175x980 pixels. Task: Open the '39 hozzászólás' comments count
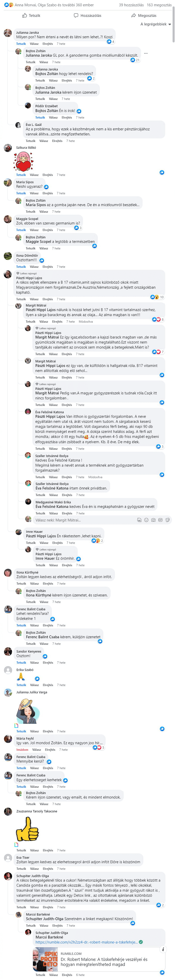click(x=131, y=5)
